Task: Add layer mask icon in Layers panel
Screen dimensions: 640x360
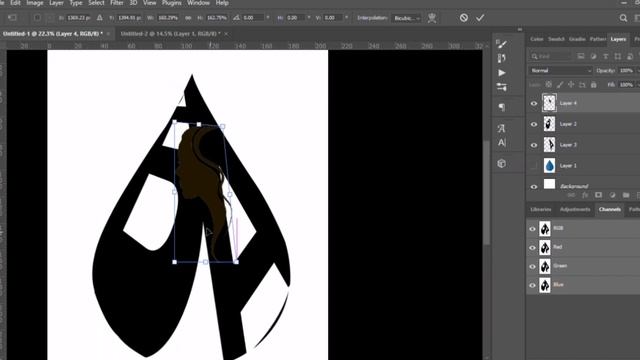Action: (598, 195)
